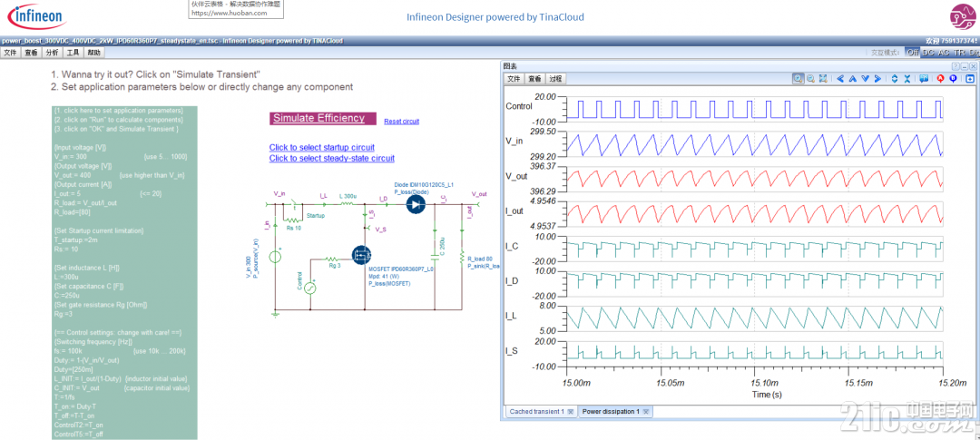Click to select startup circuit link

coord(322,148)
